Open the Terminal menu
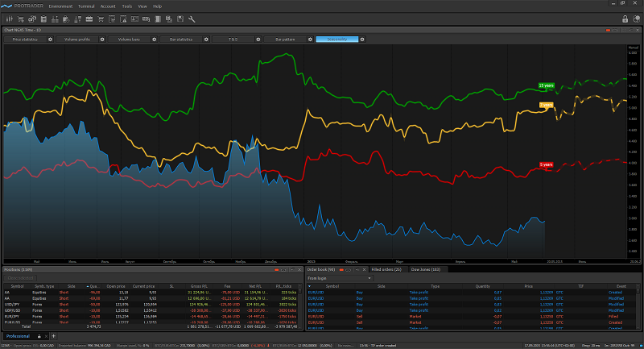Image resolution: width=644 pixels, height=349 pixels. coord(87,6)
